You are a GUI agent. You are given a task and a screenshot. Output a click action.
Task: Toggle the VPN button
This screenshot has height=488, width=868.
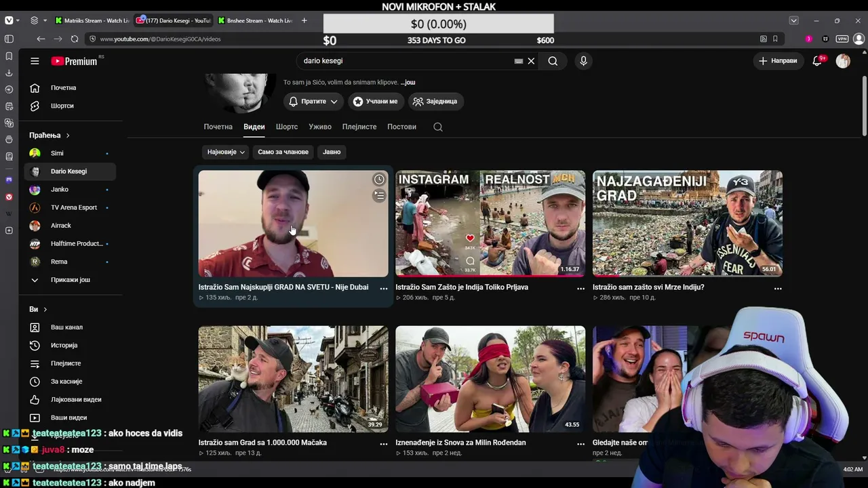(x=842, y=39)
